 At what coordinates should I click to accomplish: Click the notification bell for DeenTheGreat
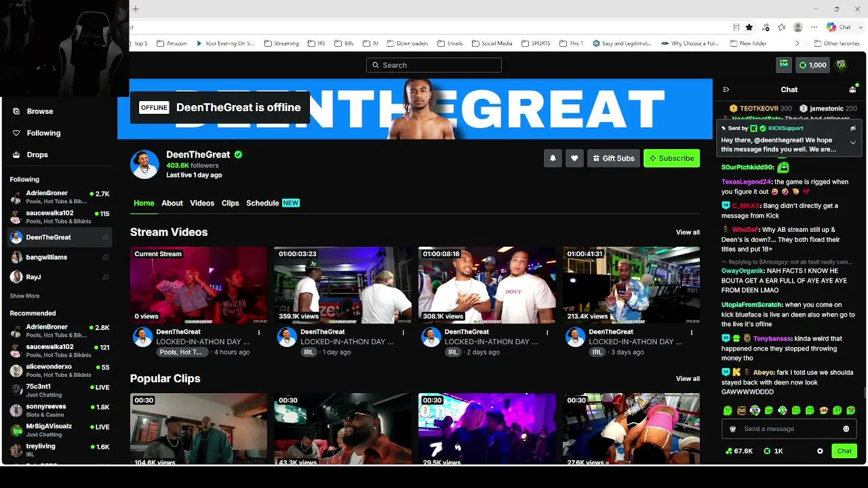tap(553, 158)
